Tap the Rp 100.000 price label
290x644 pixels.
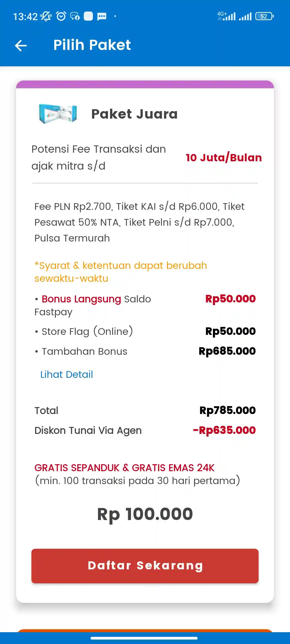(x=145, y=513)
